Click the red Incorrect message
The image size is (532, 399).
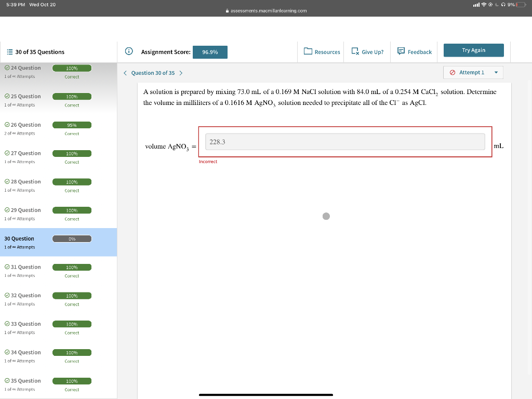click(208, 162)
